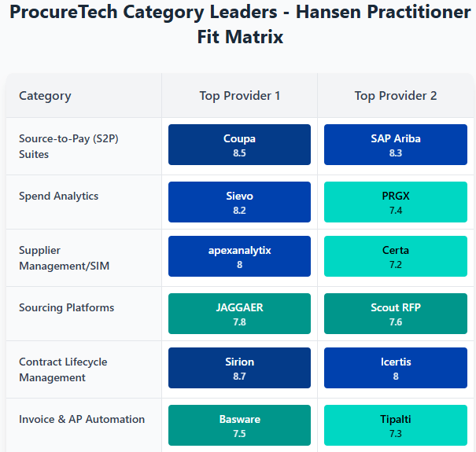The height and width of the screenshot is (452, 476).
Task: Click the Contract Lifecycle Management label
Action: tap(63, 369)
